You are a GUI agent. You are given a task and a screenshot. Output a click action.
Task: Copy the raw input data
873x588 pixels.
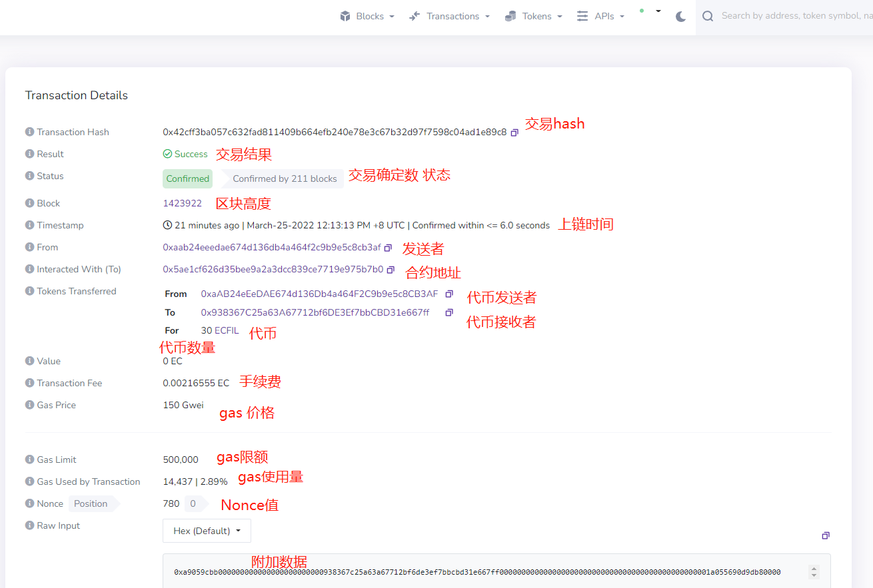[x=826, y=535]
